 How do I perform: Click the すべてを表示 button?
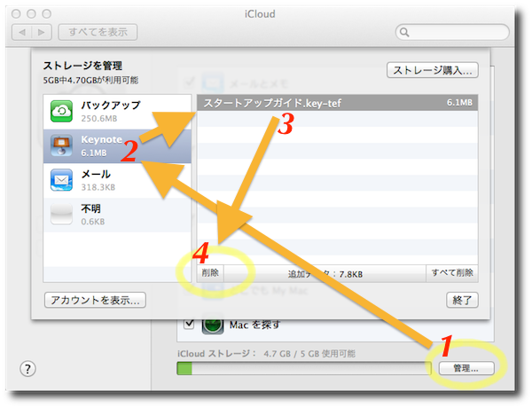(x=98, y=32)
